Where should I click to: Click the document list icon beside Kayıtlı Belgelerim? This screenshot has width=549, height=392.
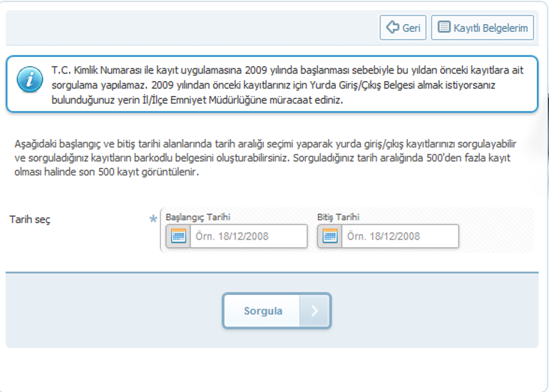443,28
